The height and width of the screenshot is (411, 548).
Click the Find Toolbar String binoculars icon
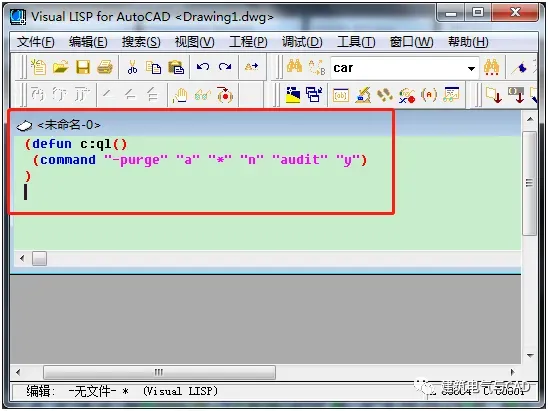(x=491, y=67)
